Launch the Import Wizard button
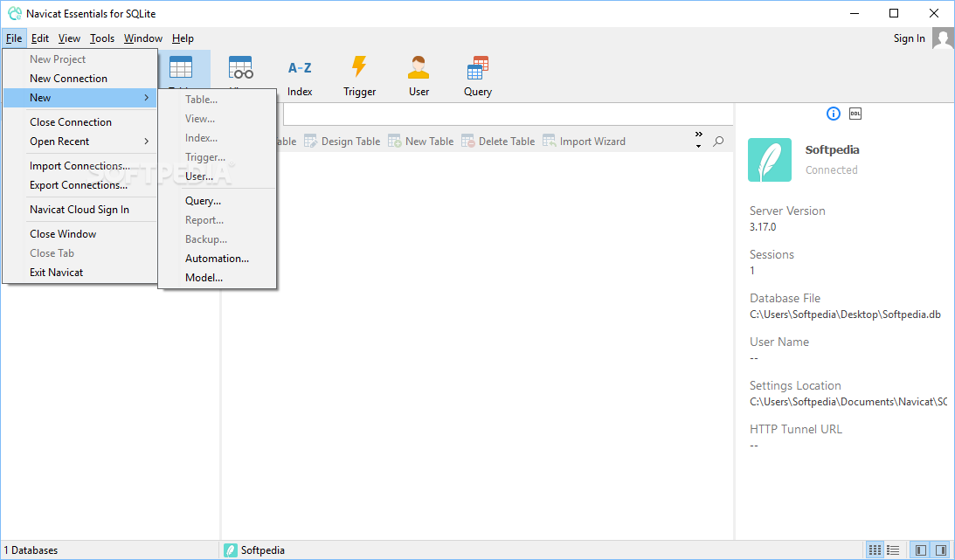This screenshot has width=955, height=560. click(584, 142)
